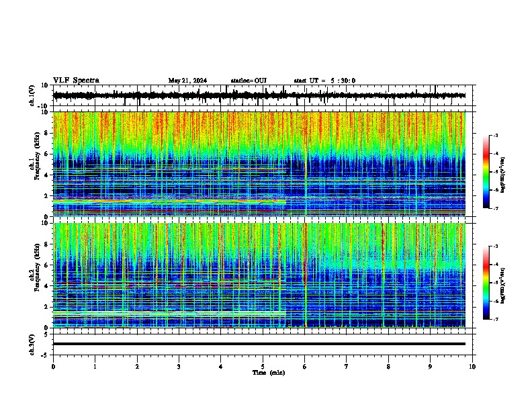Click the "-3" label on ch.1 colorbar
Viewport: 532px width, 411px height.
[x=495, y=135]
